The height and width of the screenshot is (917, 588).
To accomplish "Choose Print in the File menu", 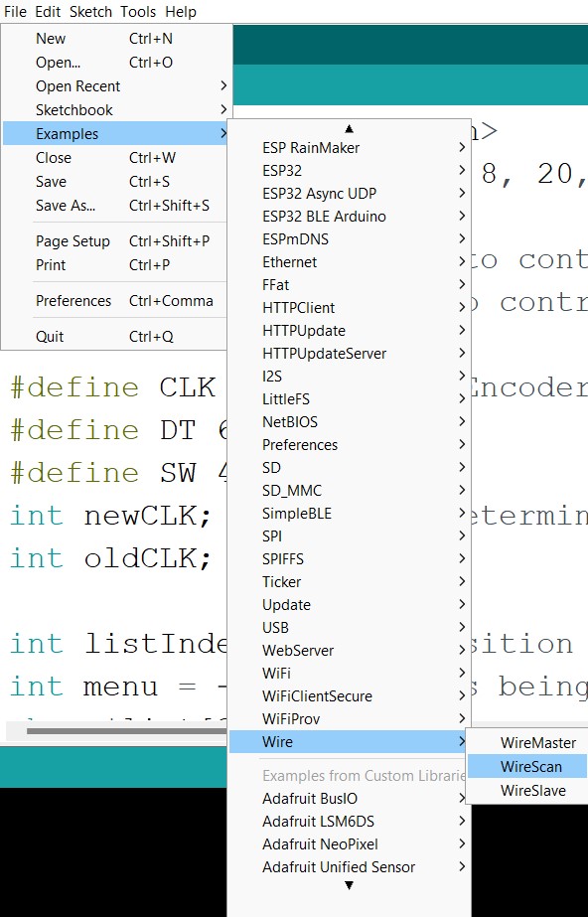I will point(116,265).
